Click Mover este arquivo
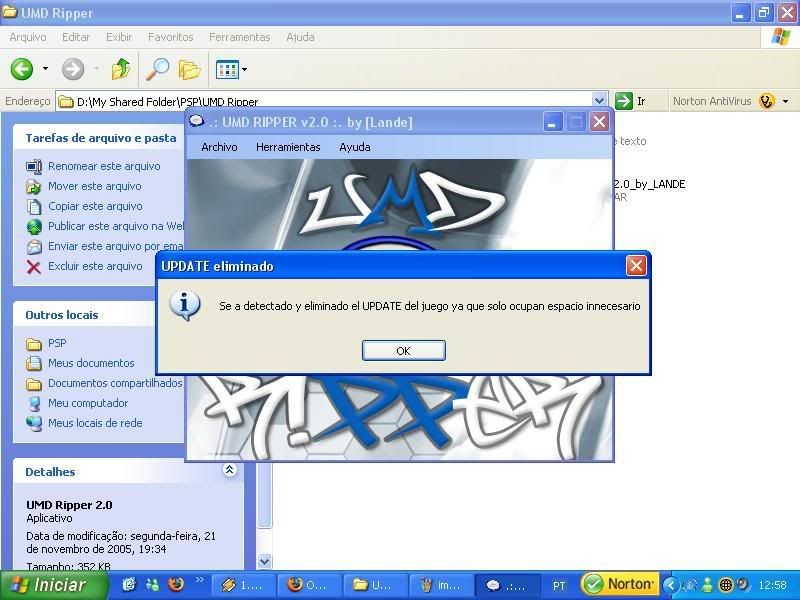Viewport: 800px width, 600px height. click(x=94, y=186)
